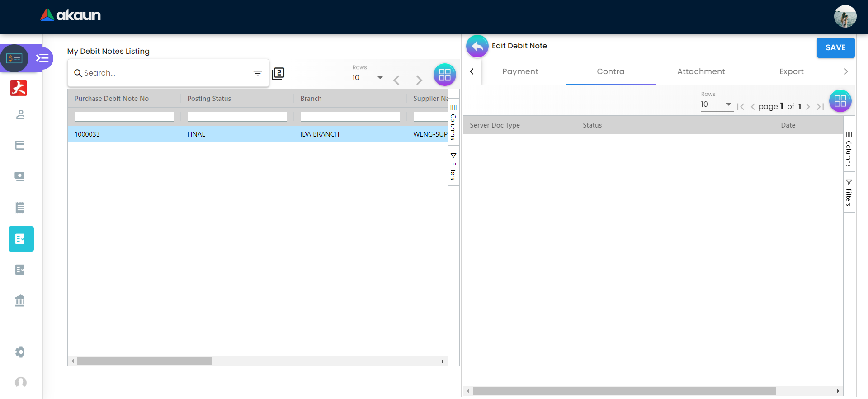Viewport: 868px width, 399px height.
Task: Open Rows dropdown in debit notes listing
Action: pyautogui.click(x=368, y=78)
